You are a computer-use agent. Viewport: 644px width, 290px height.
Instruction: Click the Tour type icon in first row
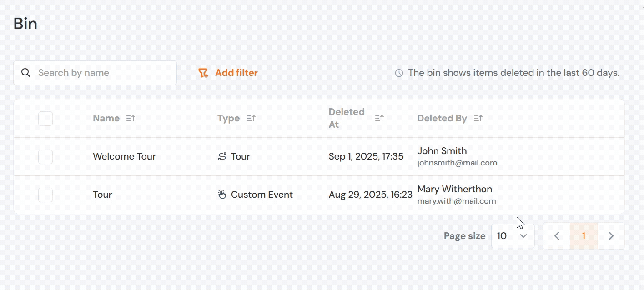(x=222, y=157)
